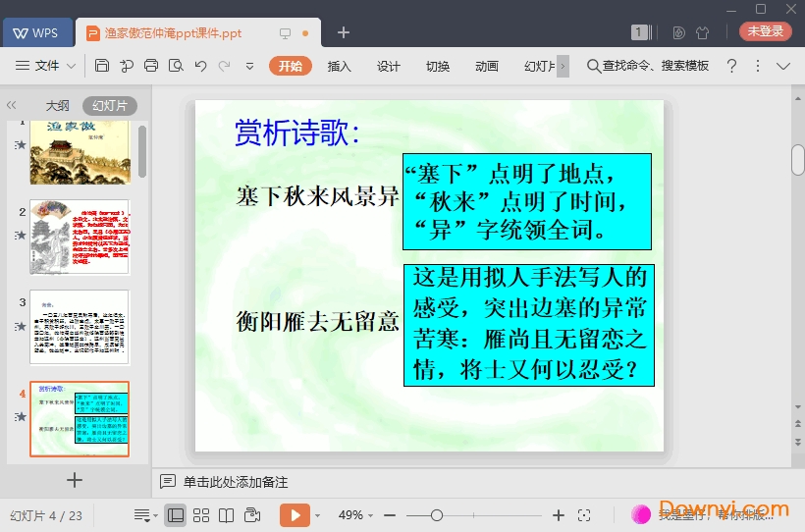Screen dimensions: 805x532
Task: Open Print Preview
Action: click(176, 66)
